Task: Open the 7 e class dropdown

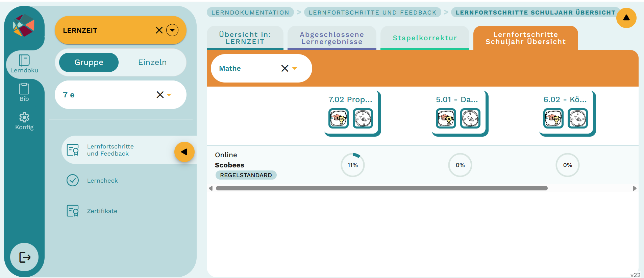Action: [169, 95]
